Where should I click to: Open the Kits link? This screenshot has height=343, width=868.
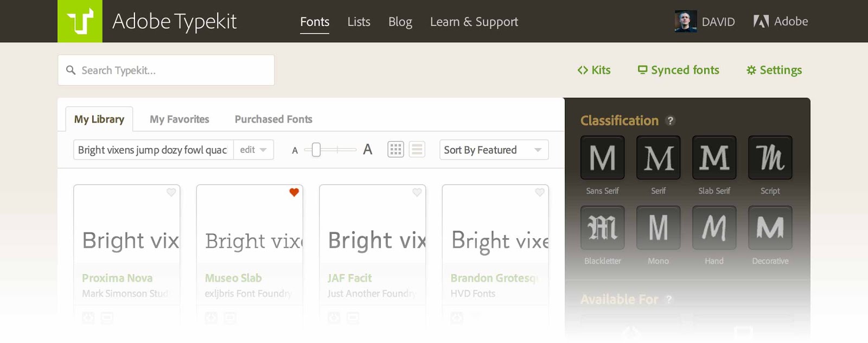click(594, 70)
